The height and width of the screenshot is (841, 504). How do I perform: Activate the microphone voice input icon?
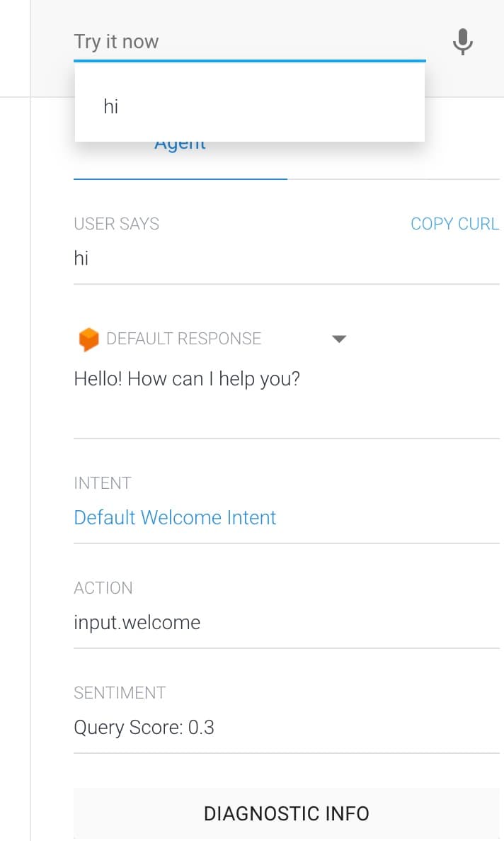click(x=463, y=42)
